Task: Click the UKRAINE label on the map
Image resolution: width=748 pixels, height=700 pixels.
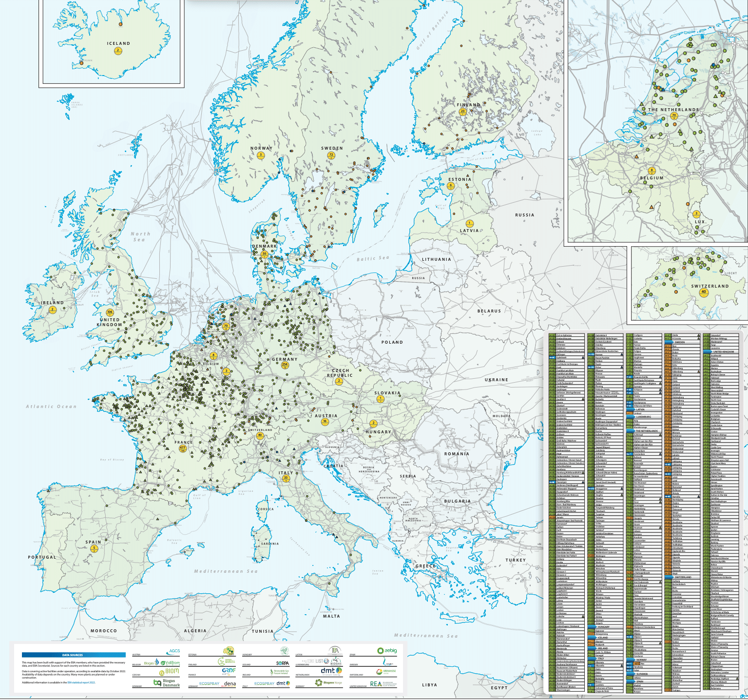Action: pos(497,380)
